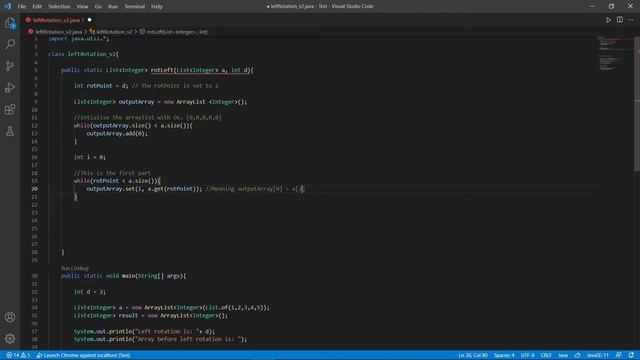Click the vertical editor scrollbar

pos(637,104)
